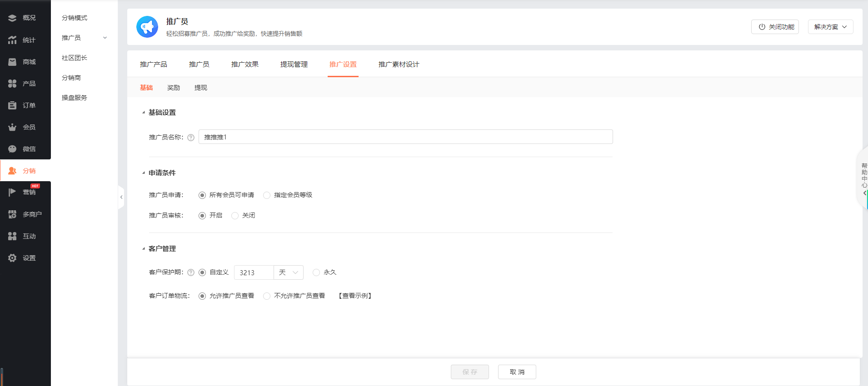Screen dimensions: 868x386
Task: Collapse the 客户管理 section triangle
Action: pos(144,249)
